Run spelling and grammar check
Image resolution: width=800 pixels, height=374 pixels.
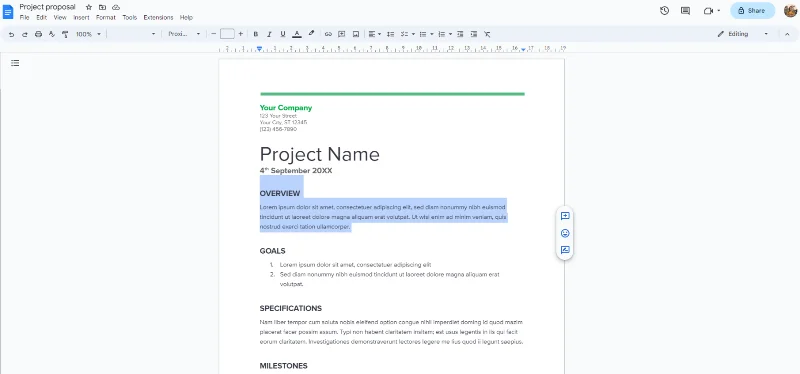click(x=52, y=34)
